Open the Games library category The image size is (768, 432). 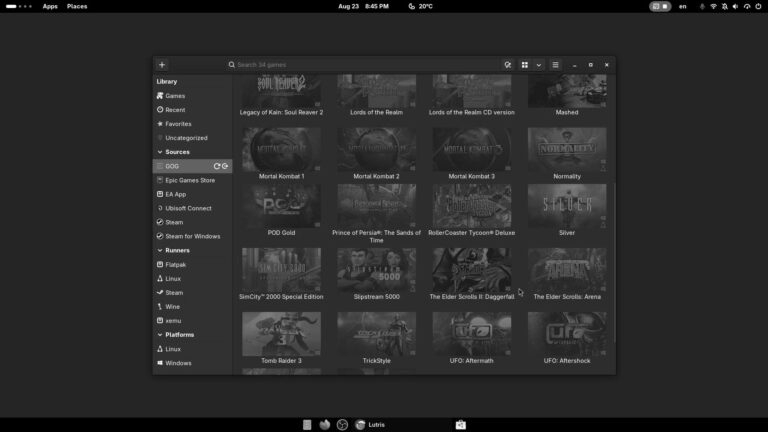point(192,96)
